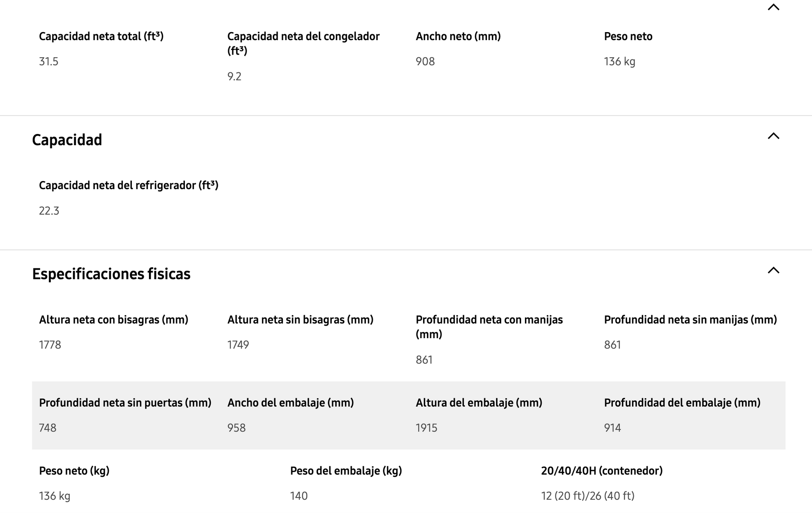Click Capacidad neta del refrigerador label
This screenshot has width=812, height=513.
[129, 185]
